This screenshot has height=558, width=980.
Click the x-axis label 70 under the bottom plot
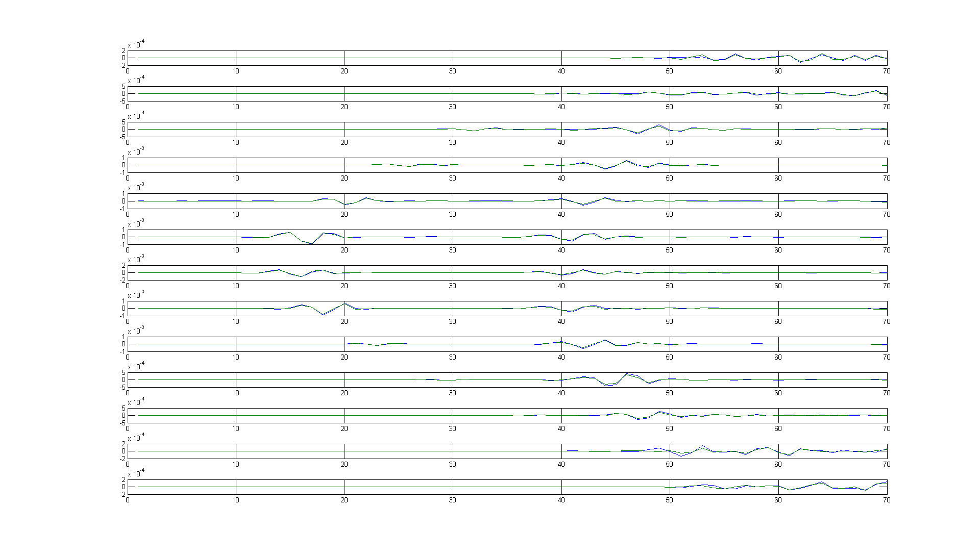[887, 500]
